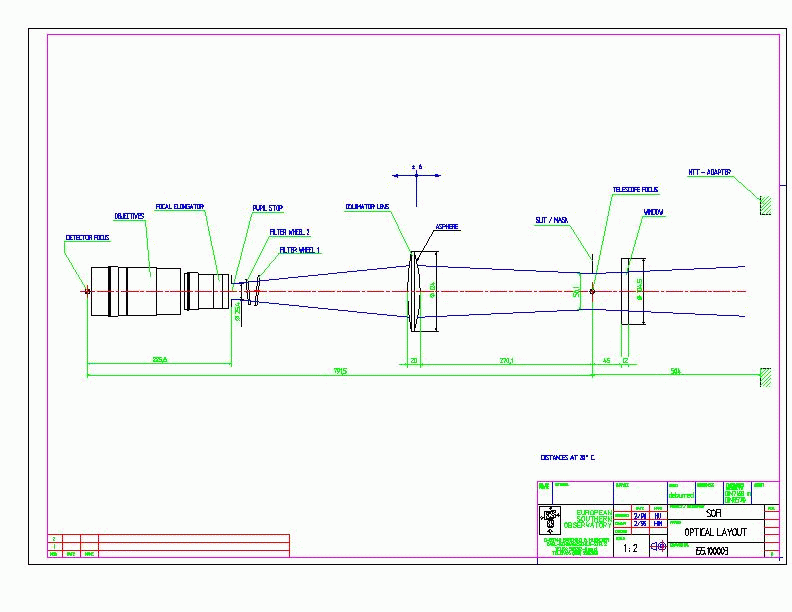Click the European Southern Observatory text
Viewport: 792px width, 612px height.
(x=588, y=517)
